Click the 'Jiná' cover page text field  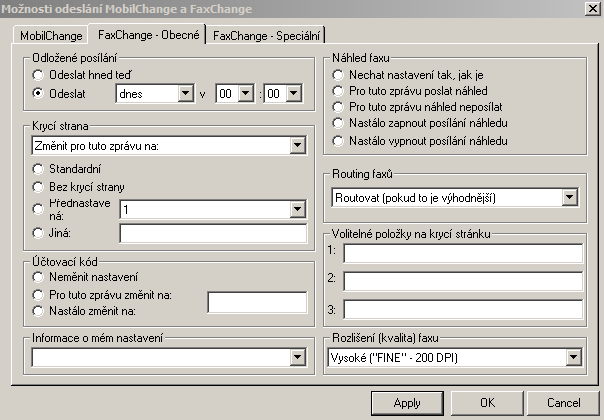213,233
